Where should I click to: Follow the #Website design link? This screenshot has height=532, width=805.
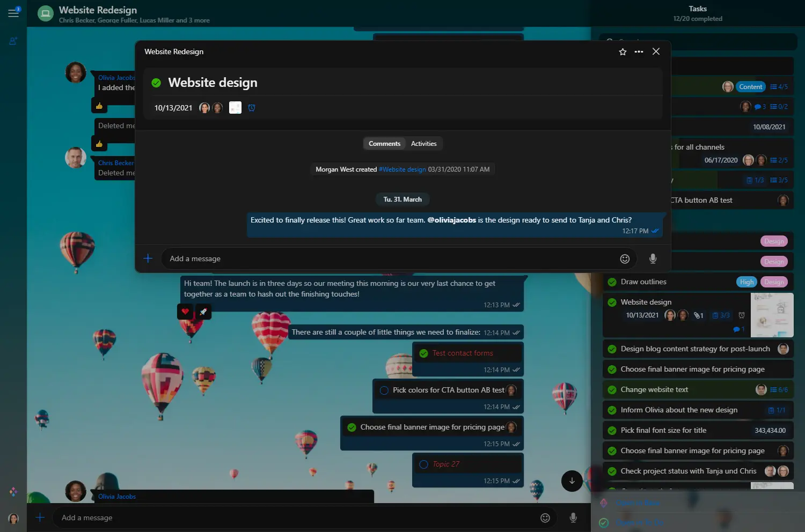pos(402,169)
